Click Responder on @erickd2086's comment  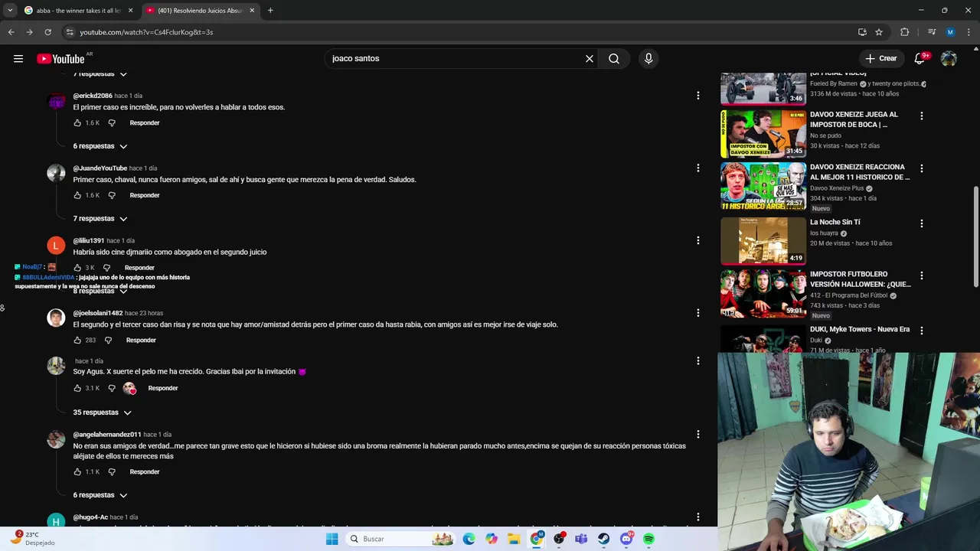coord(145,123)
